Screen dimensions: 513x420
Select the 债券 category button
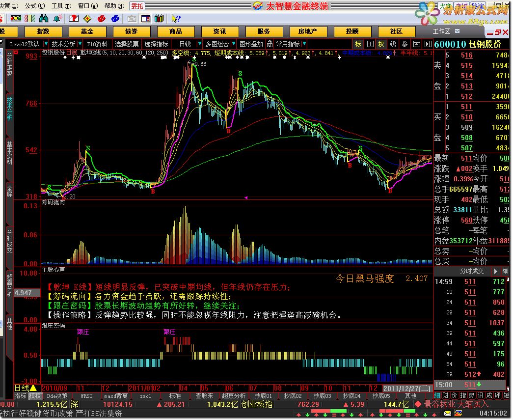(132, 31)
